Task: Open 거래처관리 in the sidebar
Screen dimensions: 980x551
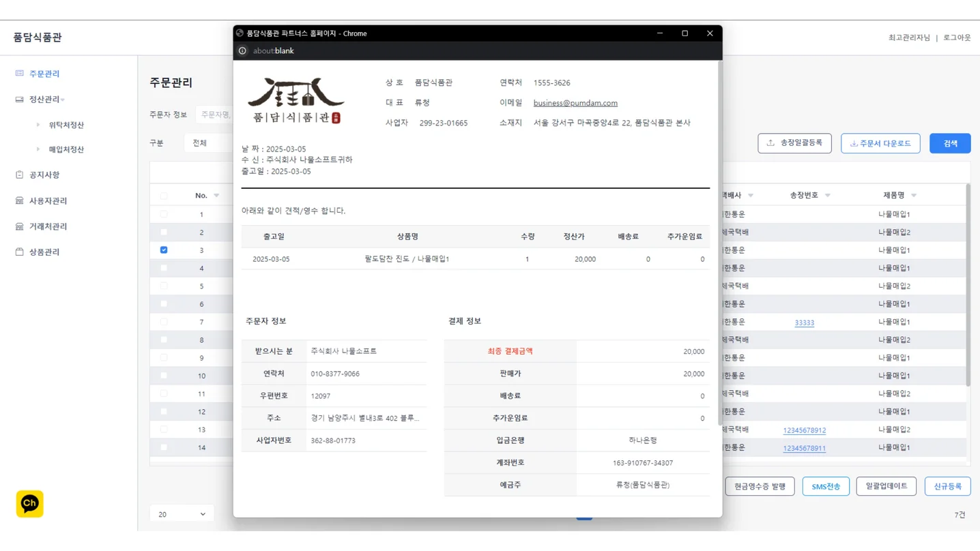Action: tap(48, 226)
